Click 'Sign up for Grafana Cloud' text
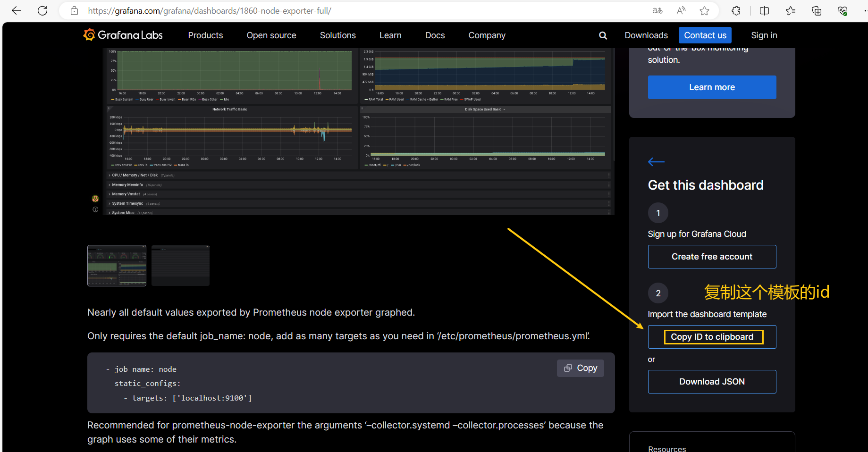The height and width of the screenshot is (452, 868). pos(697,234)
